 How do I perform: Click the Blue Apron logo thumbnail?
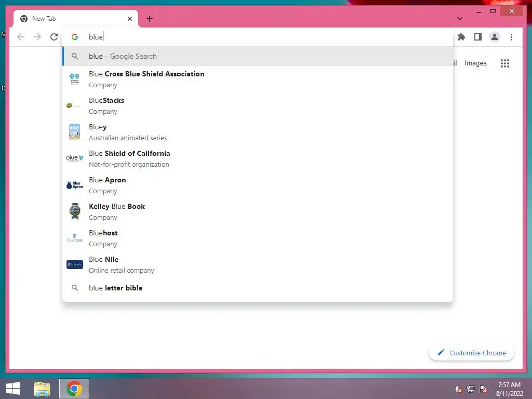(75, 185)
